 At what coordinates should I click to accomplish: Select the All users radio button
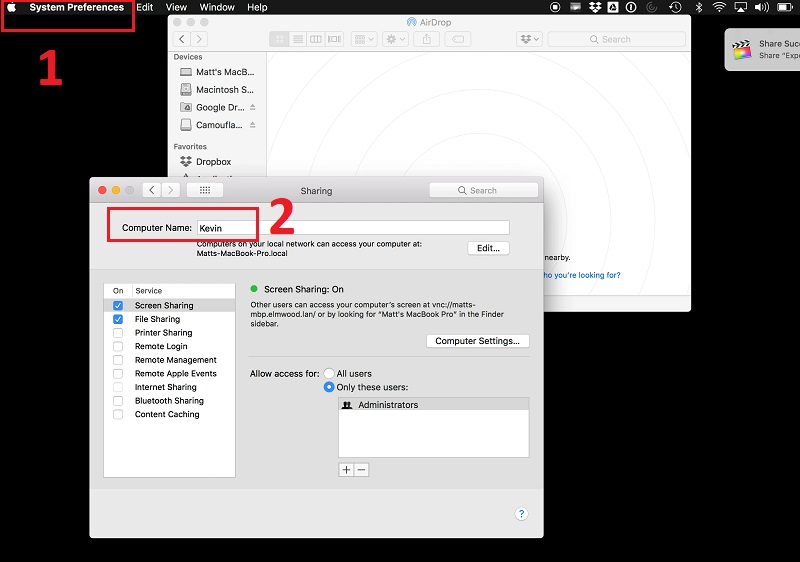329,373
